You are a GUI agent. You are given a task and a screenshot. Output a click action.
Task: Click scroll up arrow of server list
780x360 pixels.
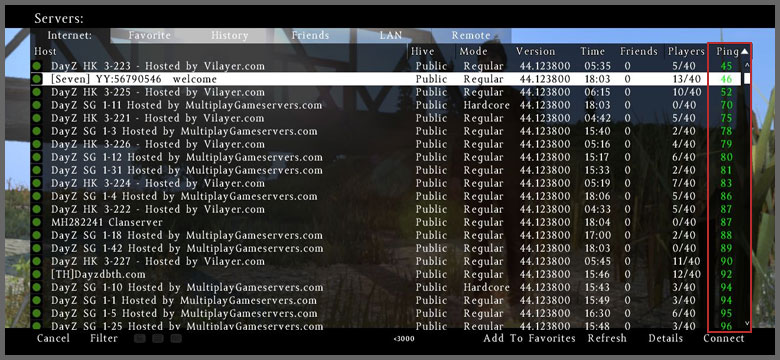tap(747, 65)
